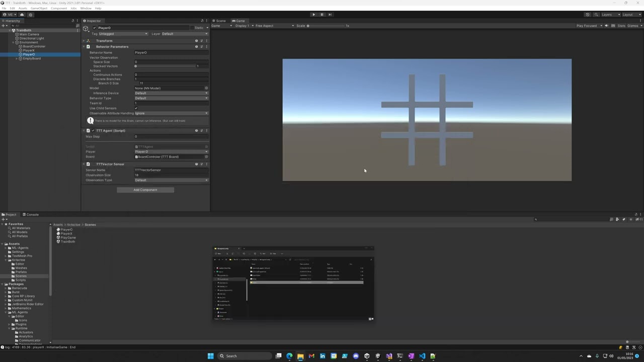The image size is (644, 362).
Task: Open the Windows Start menu
Action: point(210,356)
